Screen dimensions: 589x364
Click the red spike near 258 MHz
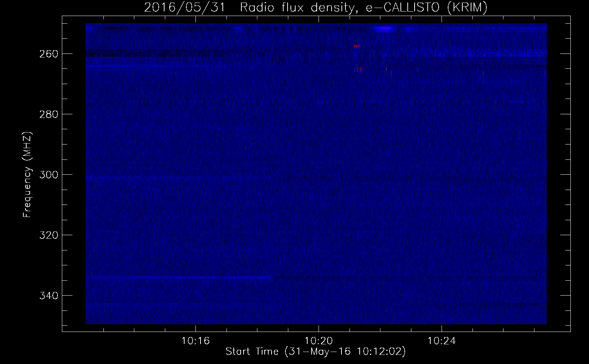coord(357,46)
